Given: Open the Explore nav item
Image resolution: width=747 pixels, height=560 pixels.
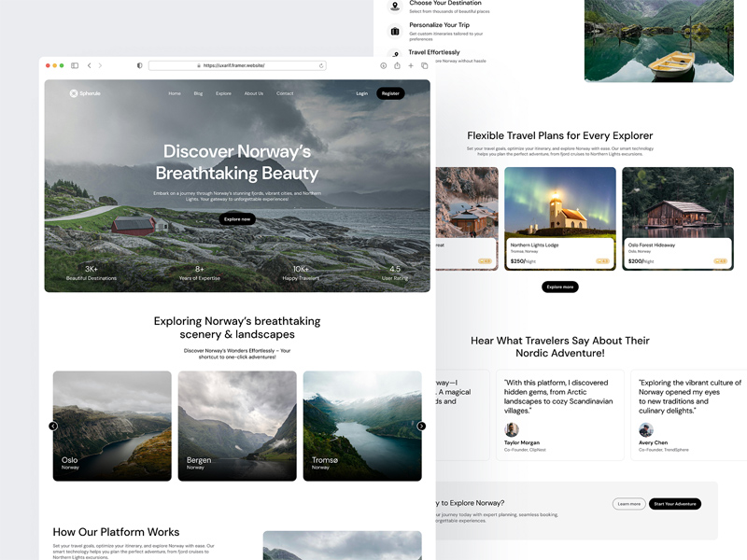Looking at the screenshot, I should click(x=223, y=93).
